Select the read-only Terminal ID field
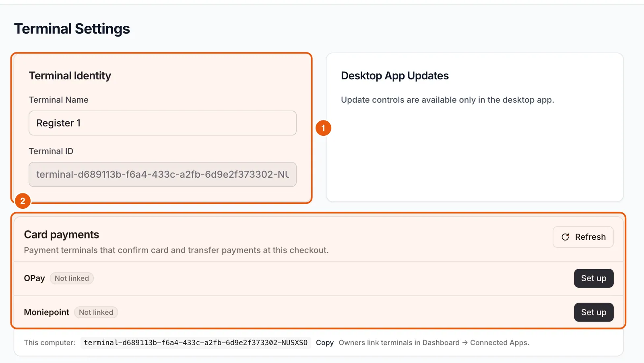The height and width of the screenshot is (363, 644). click(163, 174)
